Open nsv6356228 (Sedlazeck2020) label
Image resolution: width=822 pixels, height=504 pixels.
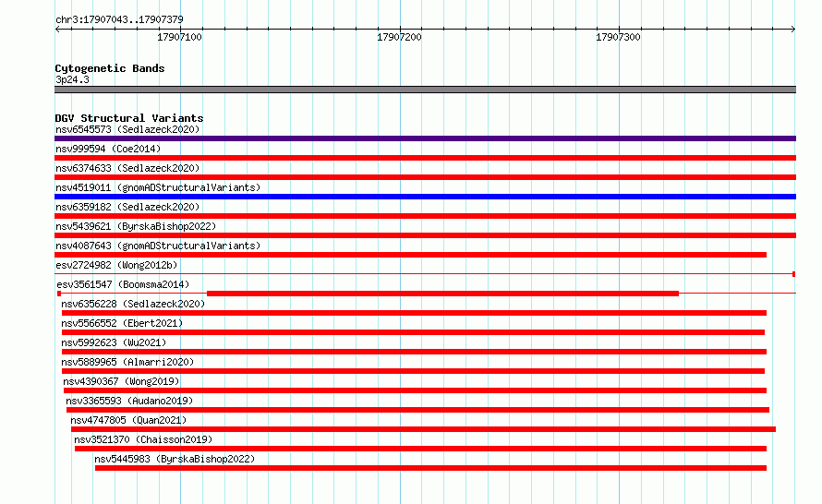coord(133,304)
